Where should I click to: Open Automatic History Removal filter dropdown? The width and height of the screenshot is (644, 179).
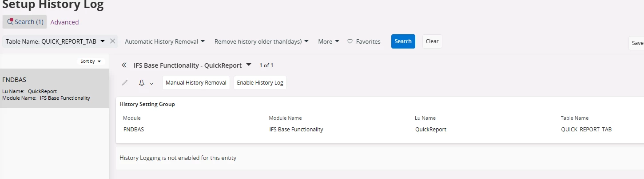tap(165, 41)
